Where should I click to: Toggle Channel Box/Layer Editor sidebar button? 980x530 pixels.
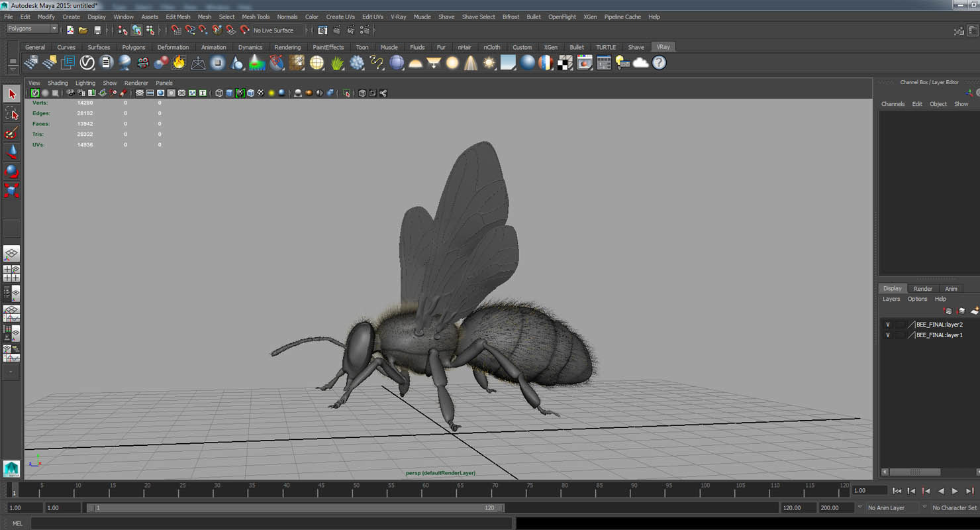click(971, 30)
